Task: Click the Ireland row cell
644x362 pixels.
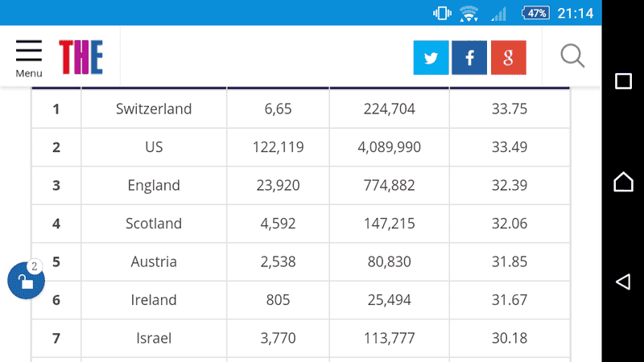Action: click(154, 300)
